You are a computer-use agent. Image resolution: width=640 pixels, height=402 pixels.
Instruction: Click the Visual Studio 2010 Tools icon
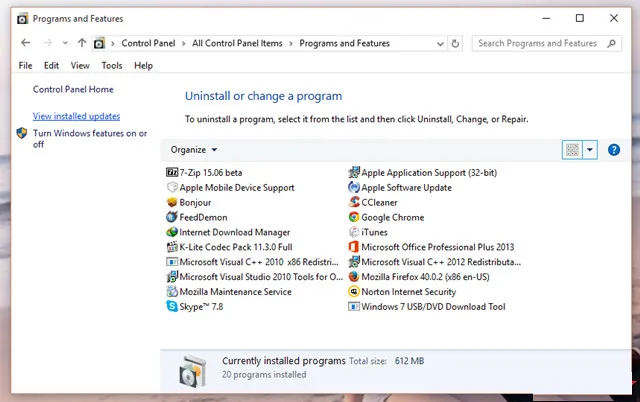click(172, 277)
